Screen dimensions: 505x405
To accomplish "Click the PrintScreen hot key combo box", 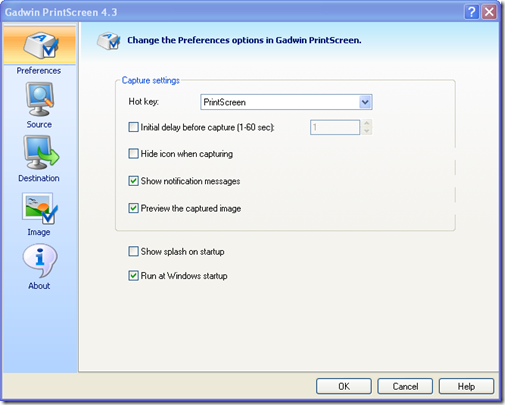I will 286,102.
